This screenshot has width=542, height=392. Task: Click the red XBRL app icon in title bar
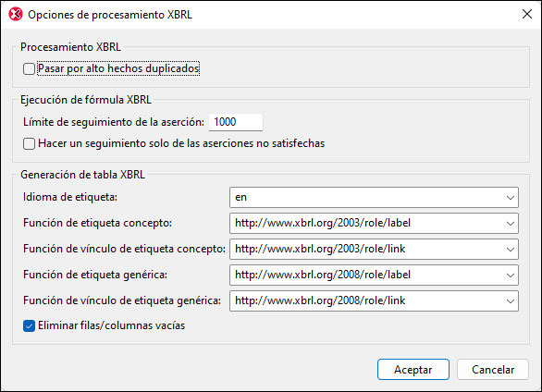pos(16,15)
